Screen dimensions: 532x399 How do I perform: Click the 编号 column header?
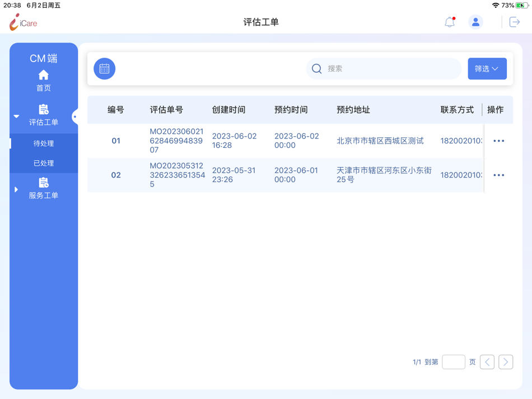pyautogui.click(x=116, y=110)
